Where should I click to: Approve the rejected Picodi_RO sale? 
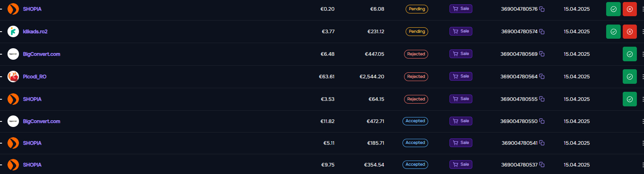630,77
